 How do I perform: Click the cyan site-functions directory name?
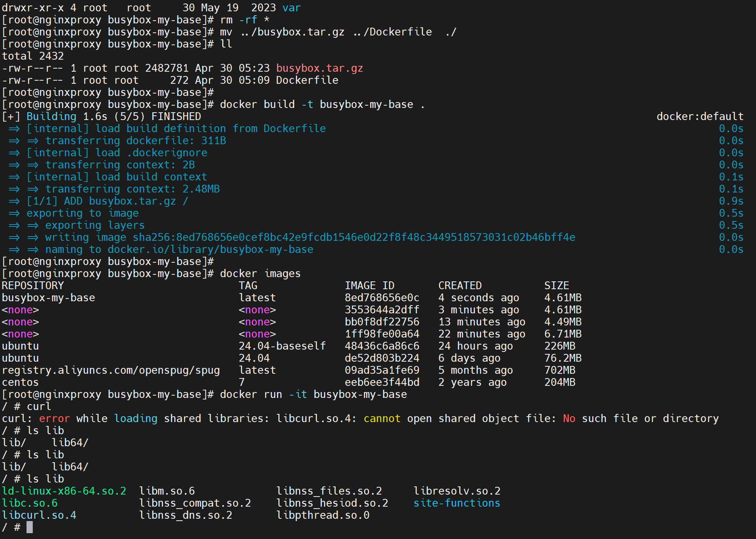[457, 503]
